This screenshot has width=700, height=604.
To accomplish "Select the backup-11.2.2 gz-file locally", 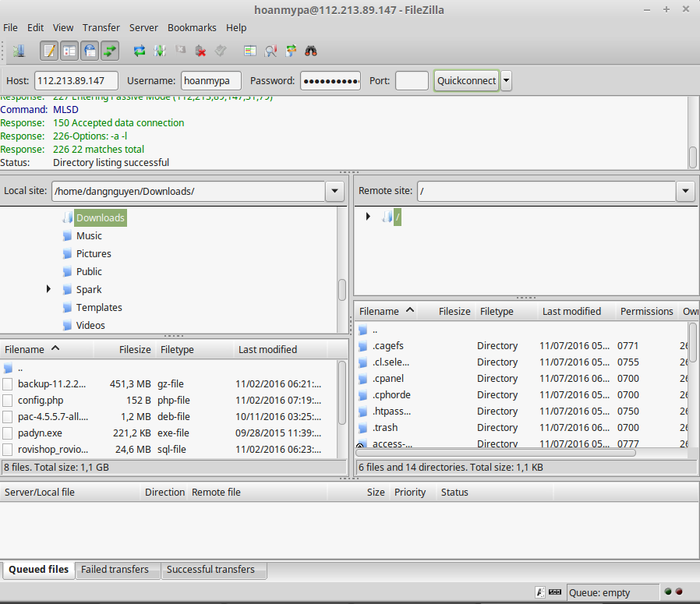I will [170, 384].
